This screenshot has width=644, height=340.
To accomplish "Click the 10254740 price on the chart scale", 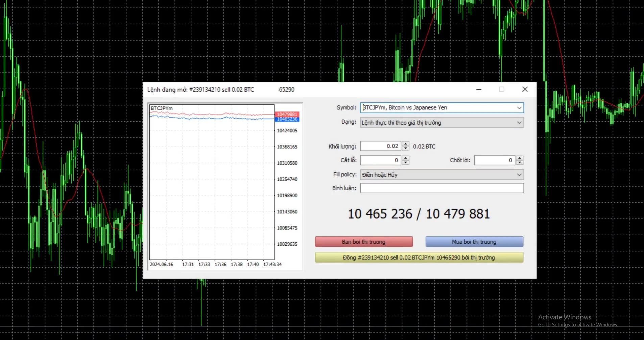I will tap(287, 179).
